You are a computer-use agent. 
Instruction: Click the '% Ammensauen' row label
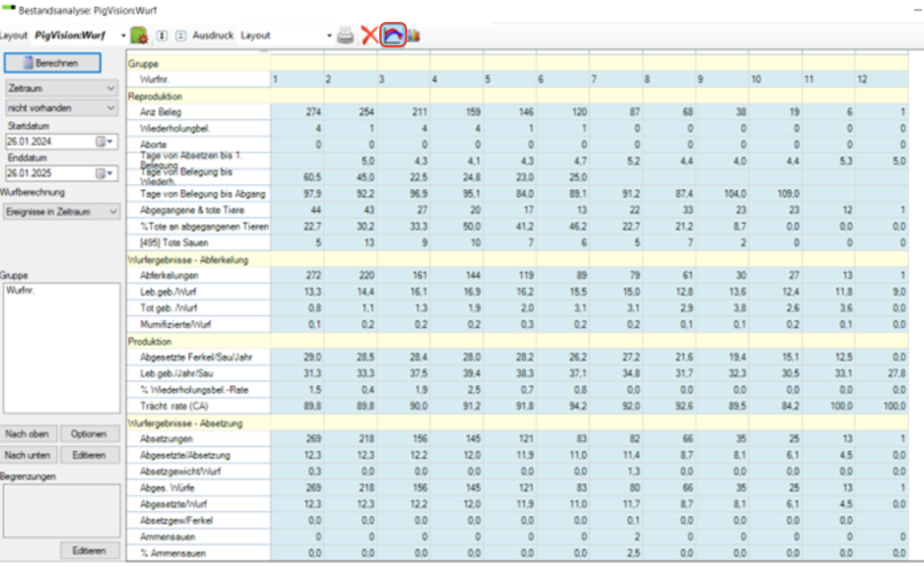tap(173, 553)
